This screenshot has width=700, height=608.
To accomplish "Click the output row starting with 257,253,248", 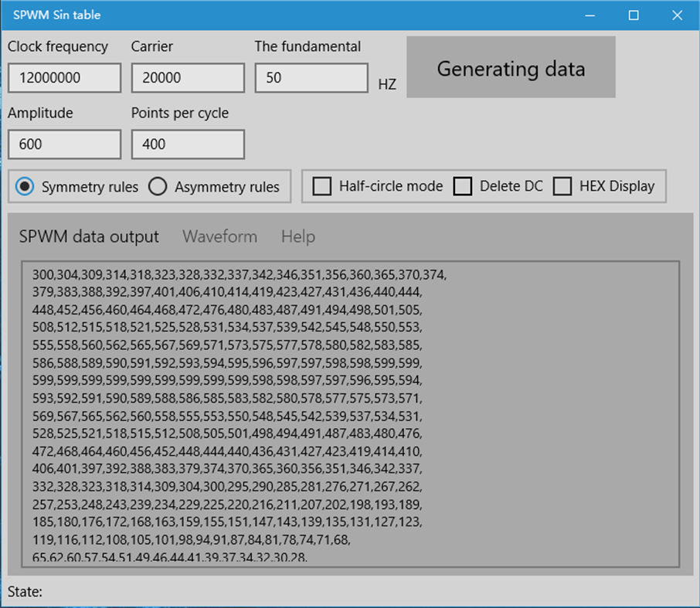I will coord(227,504).
